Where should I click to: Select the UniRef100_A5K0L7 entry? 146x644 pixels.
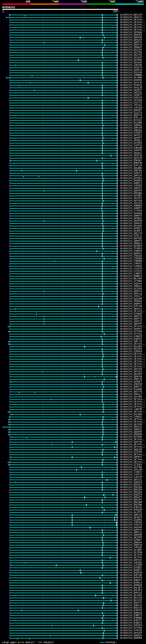tap(131, 394)
